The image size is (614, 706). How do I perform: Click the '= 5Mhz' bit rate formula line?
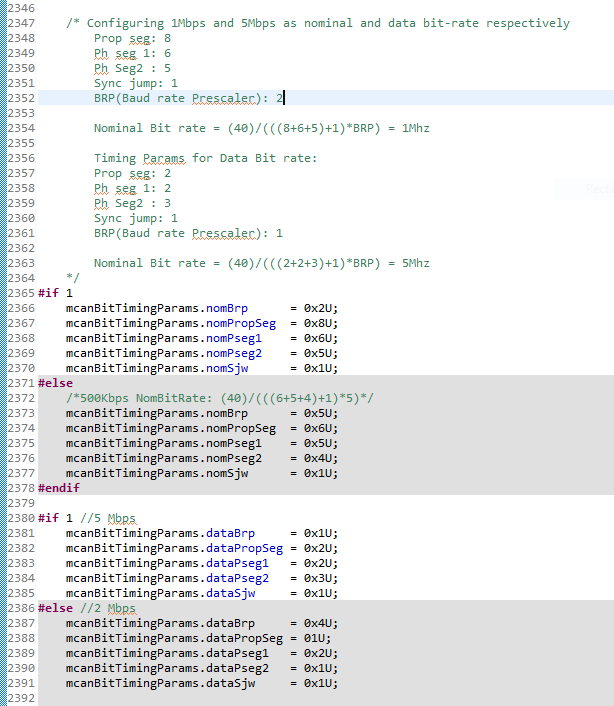click(262, 263)
